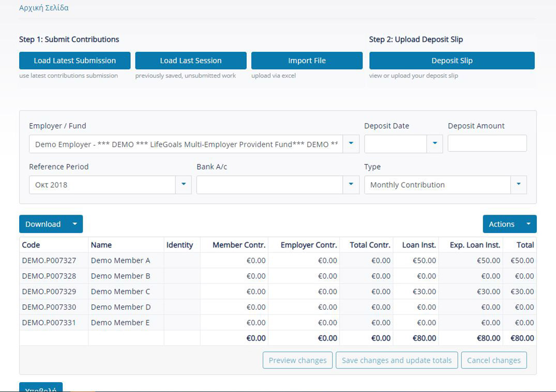The height and width of the screenshot is (392, 556).
Task: Select code cell DEMO.P007327
Action: pos(54,261)
